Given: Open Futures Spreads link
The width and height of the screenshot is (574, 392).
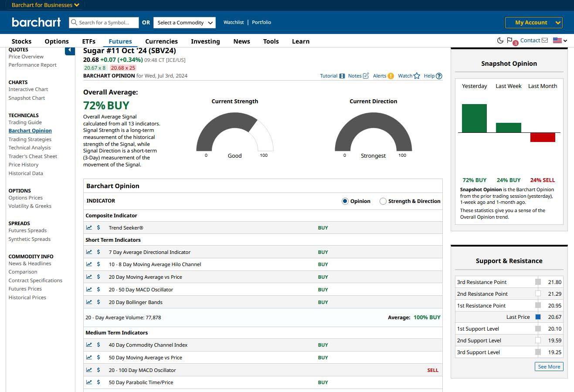Looking at the screenshot, I should point(27,230).
